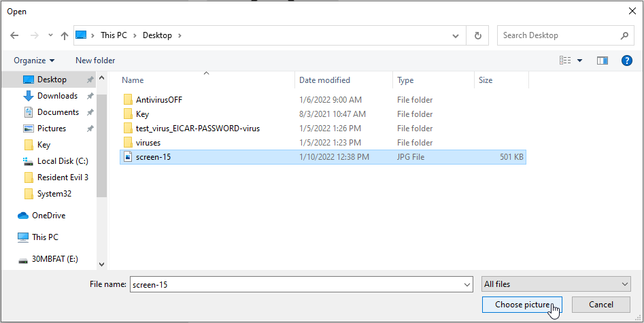Create a New folder

click(x=95, y=61)
